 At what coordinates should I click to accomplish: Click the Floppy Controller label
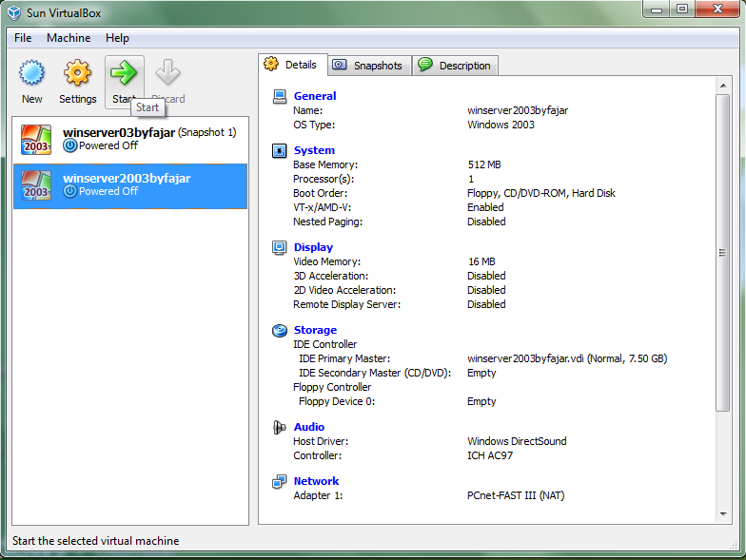[332, 387]
